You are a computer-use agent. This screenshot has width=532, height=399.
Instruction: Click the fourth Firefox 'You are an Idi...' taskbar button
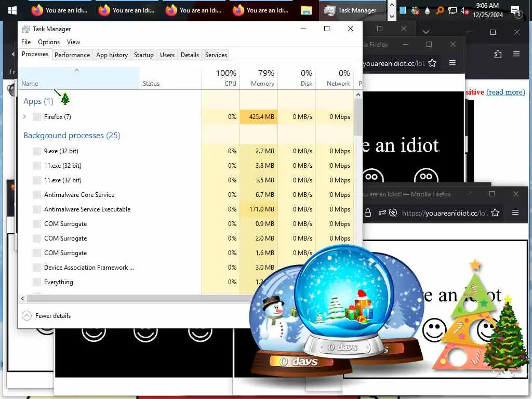[261, 10]
